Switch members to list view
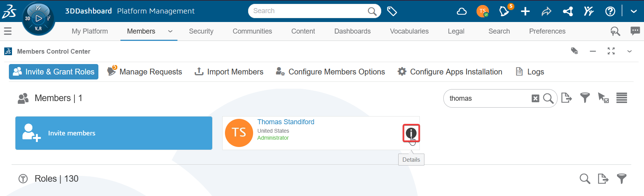This screenshot has width=644, height=196. point(622,98)
